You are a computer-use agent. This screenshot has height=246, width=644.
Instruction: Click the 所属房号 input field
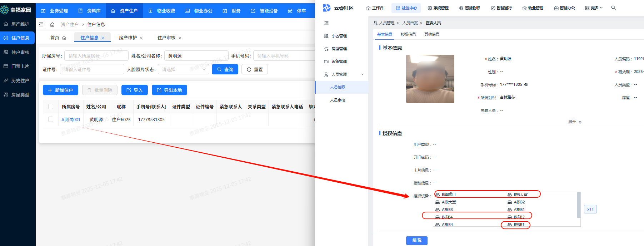[x=96, y=56]
